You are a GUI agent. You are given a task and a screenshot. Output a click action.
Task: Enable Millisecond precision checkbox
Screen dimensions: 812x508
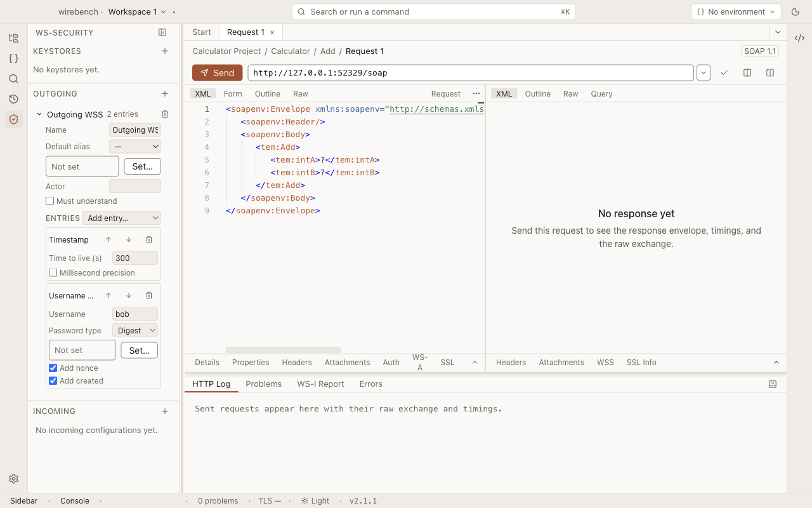pyautogui.click(x=53, y=272)
